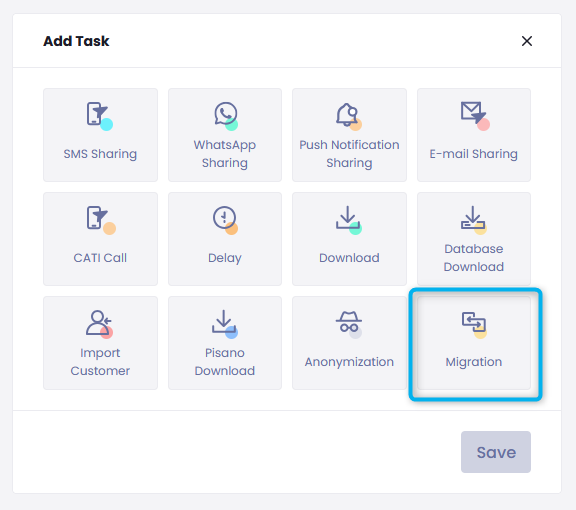
Task: Select the Database Download label text
Action: pos(474,258)
